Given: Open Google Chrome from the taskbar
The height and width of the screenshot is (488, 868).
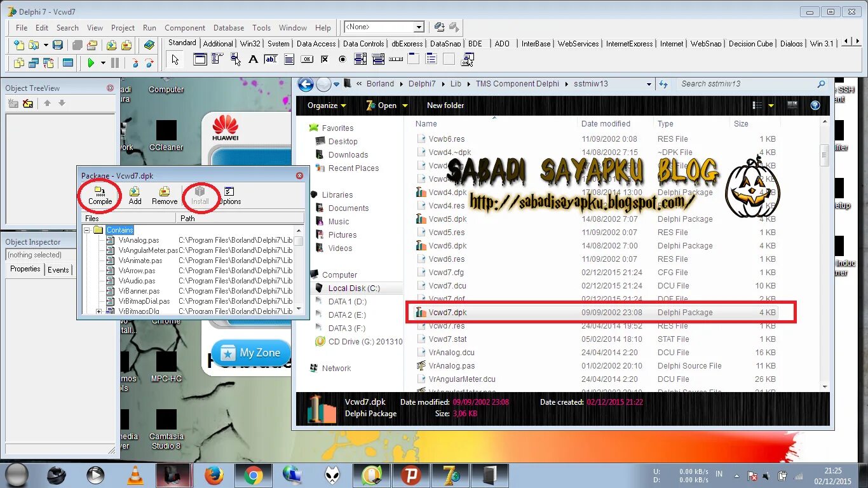Looking at the screenshot, I should [x=253, y=475].
